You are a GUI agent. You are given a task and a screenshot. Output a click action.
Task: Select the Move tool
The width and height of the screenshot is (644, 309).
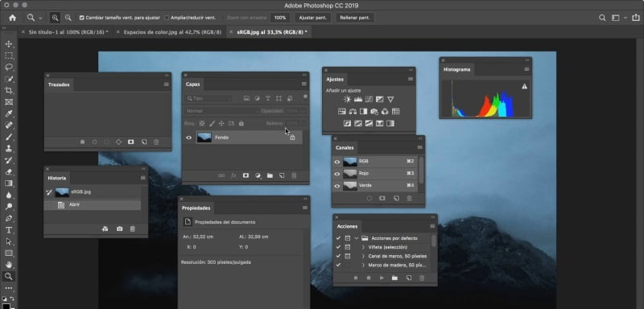click(9, 44)
